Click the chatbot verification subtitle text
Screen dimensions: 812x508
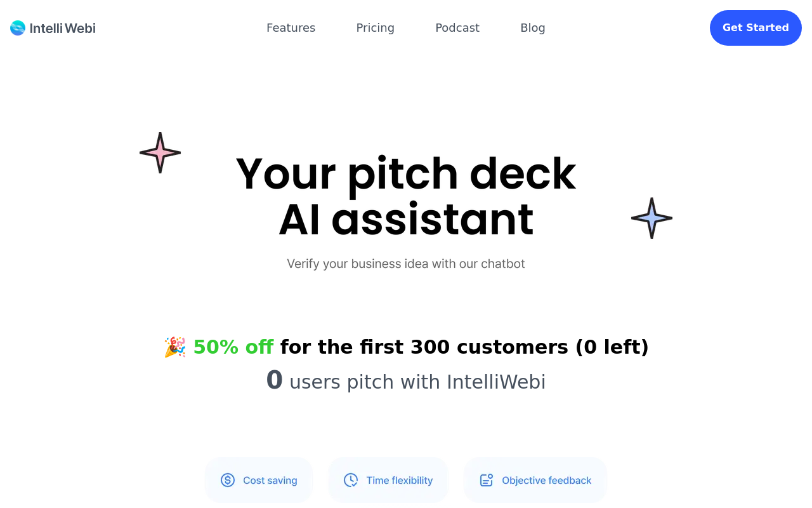(x=406, y=264)
